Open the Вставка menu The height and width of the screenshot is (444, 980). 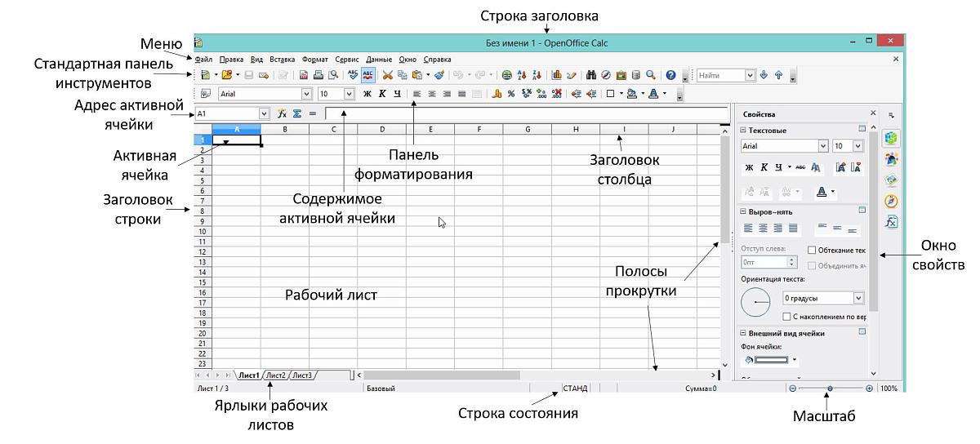tap(283, 59)
